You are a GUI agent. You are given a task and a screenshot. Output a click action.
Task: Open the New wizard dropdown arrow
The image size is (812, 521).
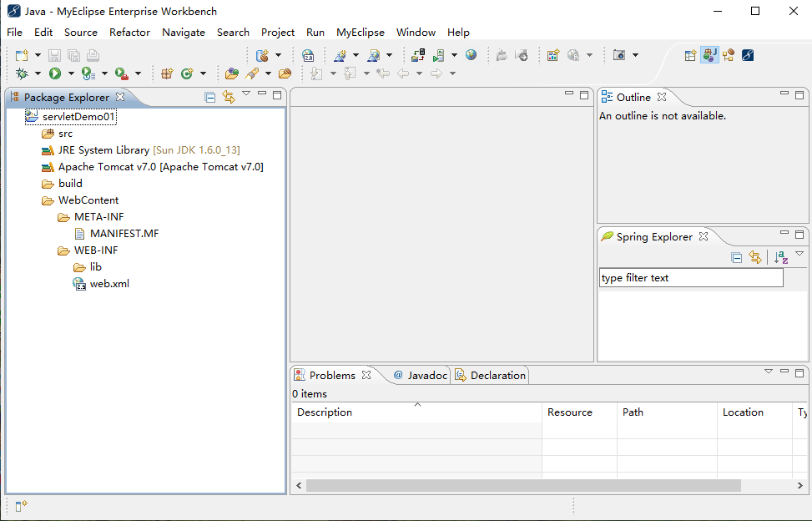[37, 55]
